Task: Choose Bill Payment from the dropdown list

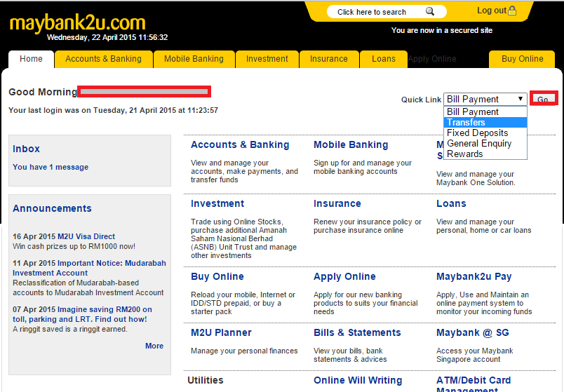Action: [485, 111]
